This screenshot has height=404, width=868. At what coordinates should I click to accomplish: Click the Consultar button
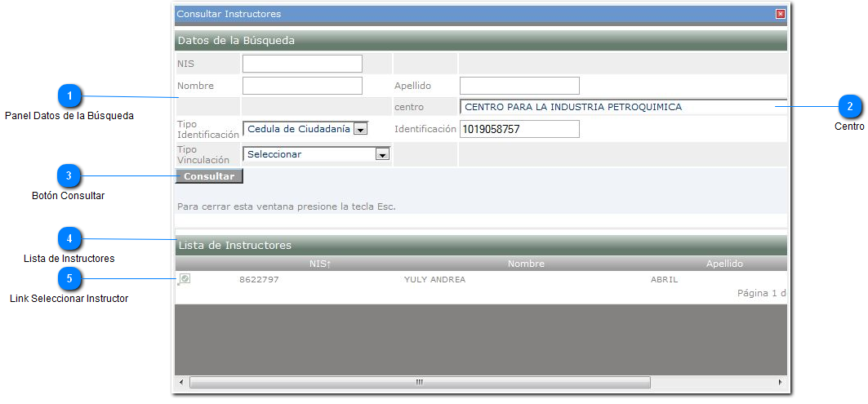pyautogui.click(x=209, y=176)
